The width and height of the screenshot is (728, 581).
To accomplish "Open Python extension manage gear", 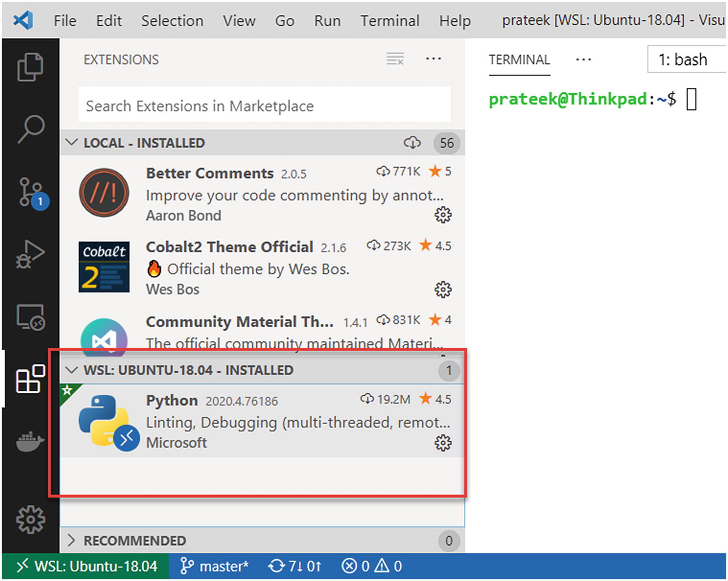I will [443, 443].
